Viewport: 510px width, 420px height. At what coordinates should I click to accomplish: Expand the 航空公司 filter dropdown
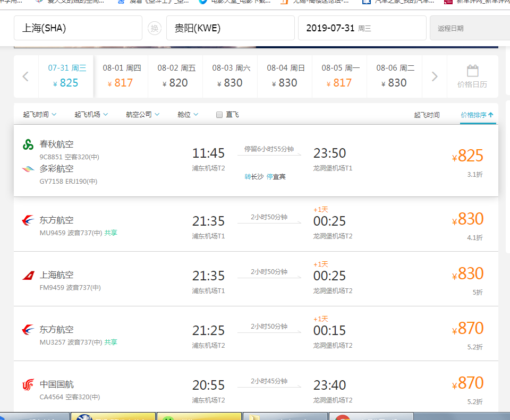[x=142, y=115]
